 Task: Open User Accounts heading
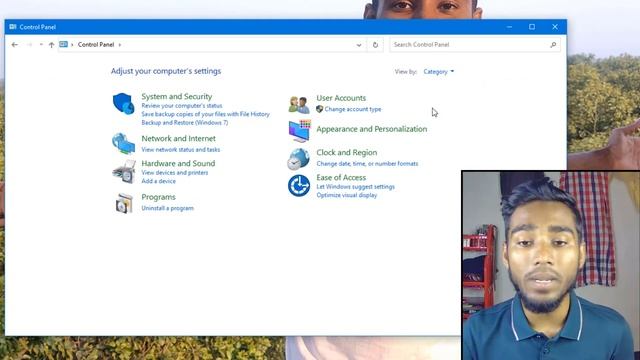point(341,98)
